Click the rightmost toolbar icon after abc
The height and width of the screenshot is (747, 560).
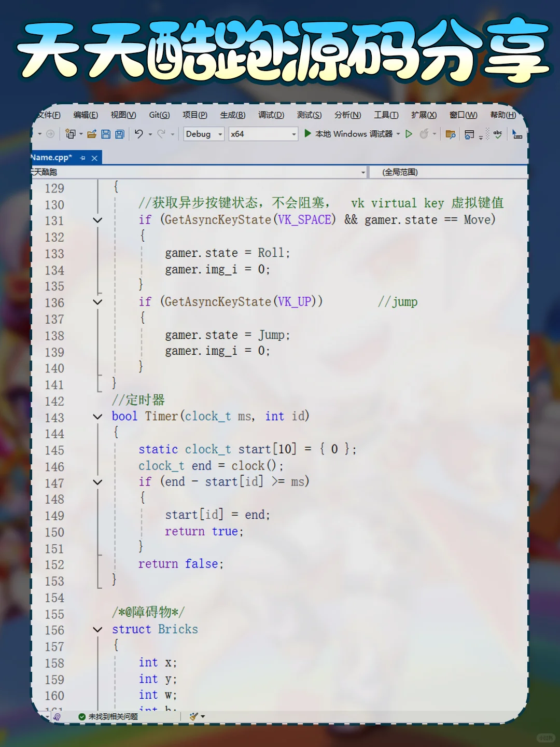pos(517,134)
